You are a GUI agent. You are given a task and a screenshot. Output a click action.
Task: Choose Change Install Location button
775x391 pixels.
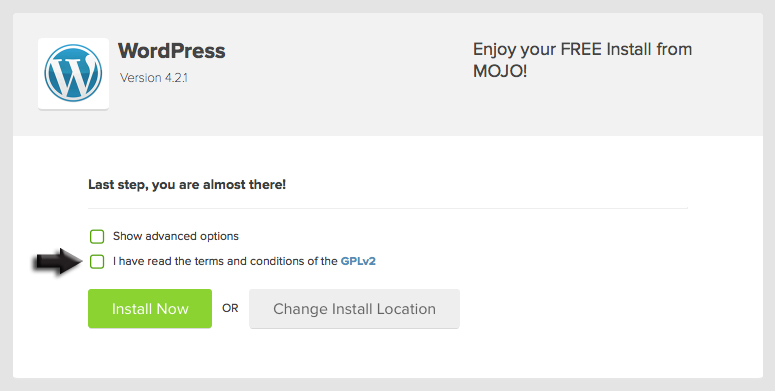click(354, 308)
